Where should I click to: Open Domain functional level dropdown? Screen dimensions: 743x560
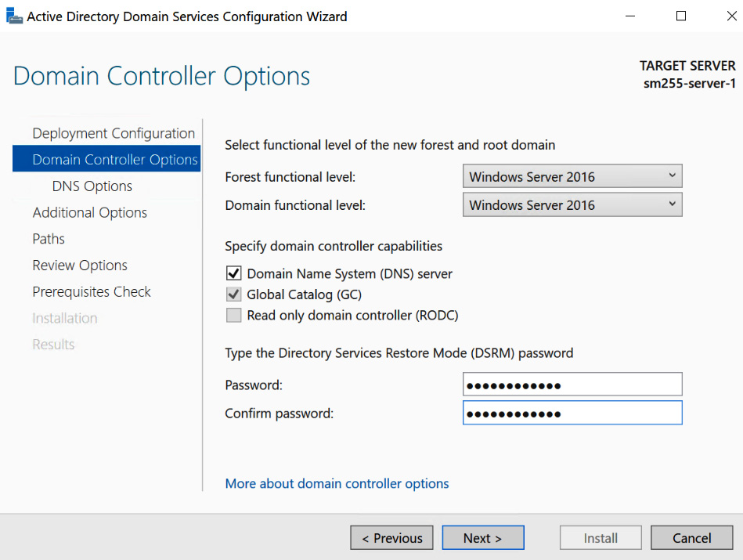(572, 205)
